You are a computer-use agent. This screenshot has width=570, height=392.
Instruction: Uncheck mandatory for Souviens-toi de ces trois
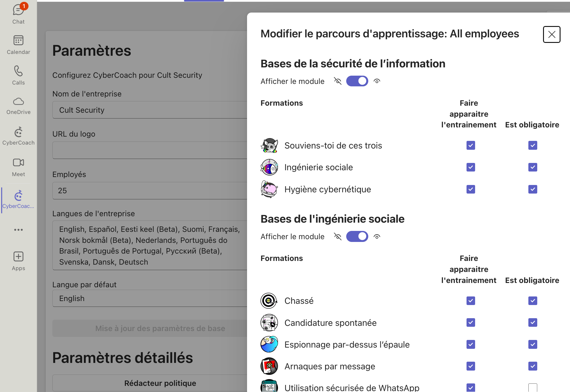point(532,145)
